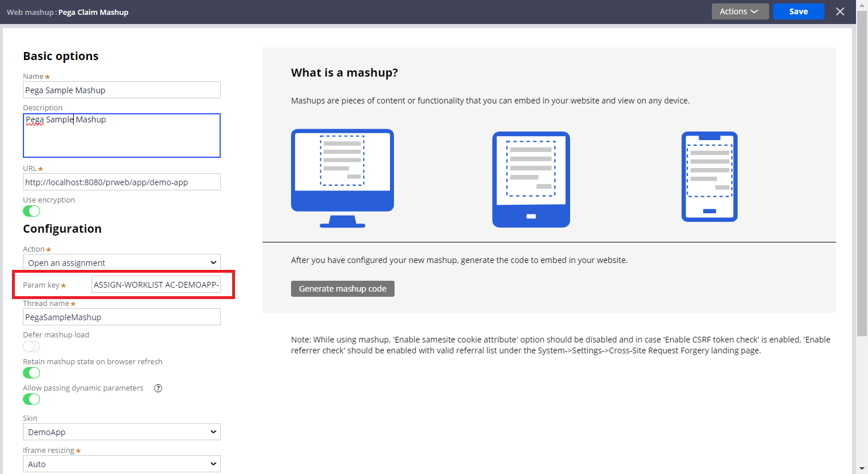Save the mashup configuration

(x=798, y=11)
